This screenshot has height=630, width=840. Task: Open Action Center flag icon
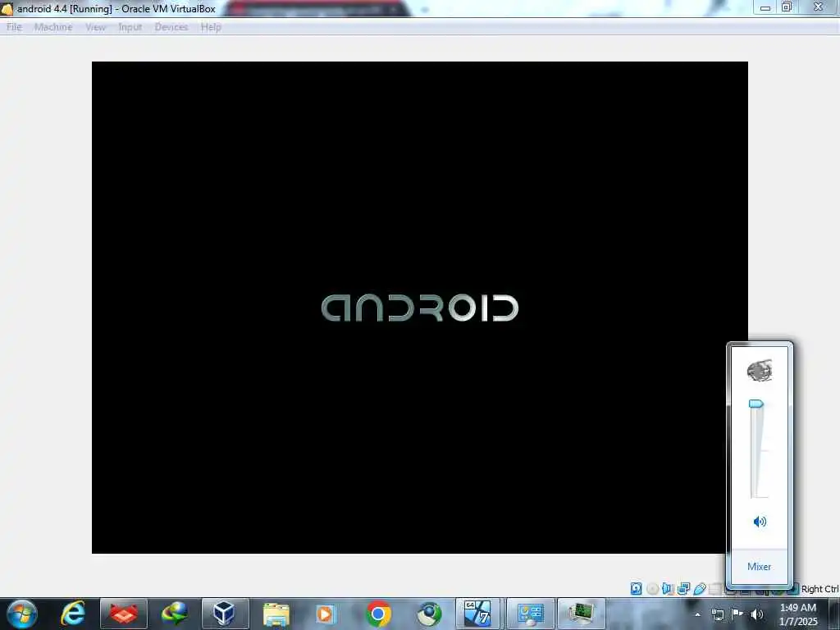[x=737, y=614]
